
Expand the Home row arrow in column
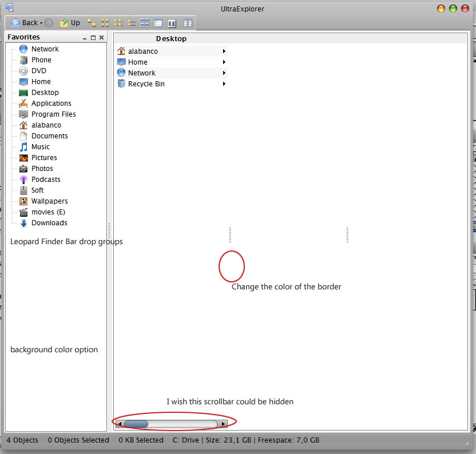224,62
